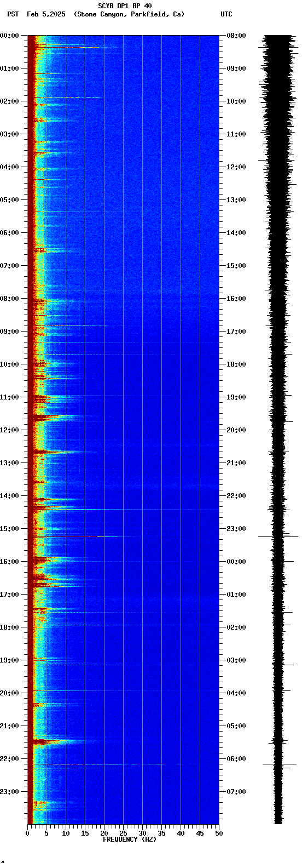Click the PST time label '03:00'
Image resolution: width=302 pixels, height=868 pixels.
[9, 134]
